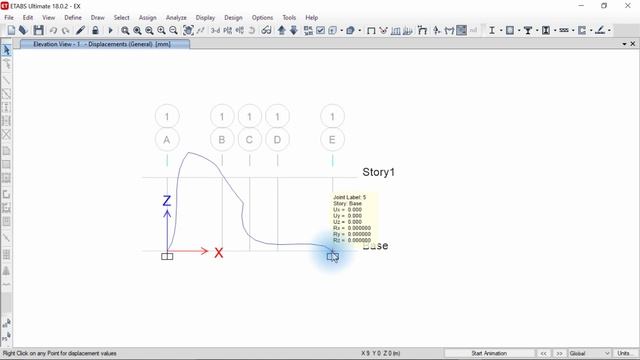The image size is (640, 360).
Task: Open the Display menu
Action: (205, 18)
